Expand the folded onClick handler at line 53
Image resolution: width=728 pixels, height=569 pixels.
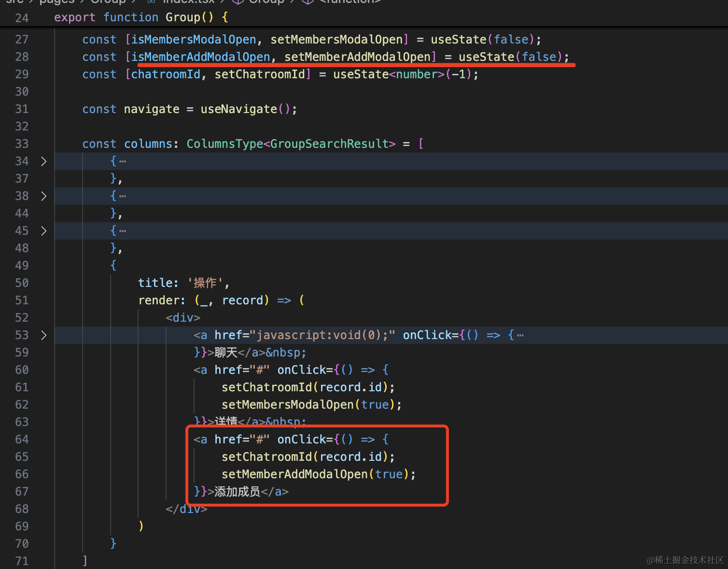pyautogui.click(x=44, y=335)
